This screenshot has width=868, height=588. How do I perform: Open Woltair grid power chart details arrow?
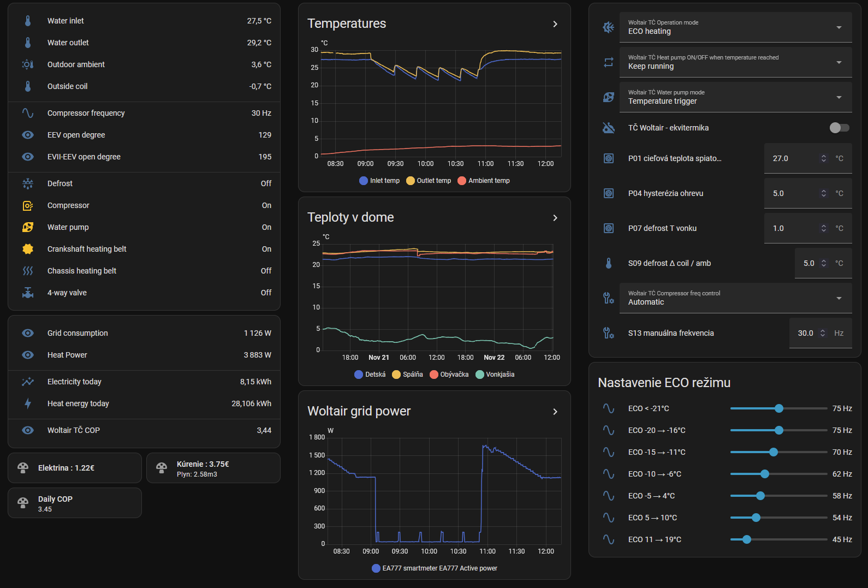point(555,412)
